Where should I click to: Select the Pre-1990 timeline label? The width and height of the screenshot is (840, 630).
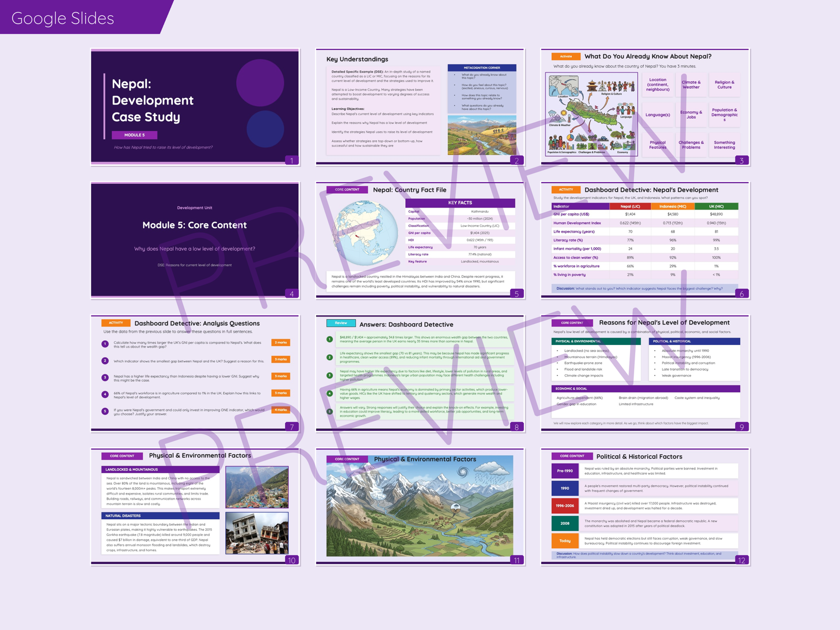[565, 471]
